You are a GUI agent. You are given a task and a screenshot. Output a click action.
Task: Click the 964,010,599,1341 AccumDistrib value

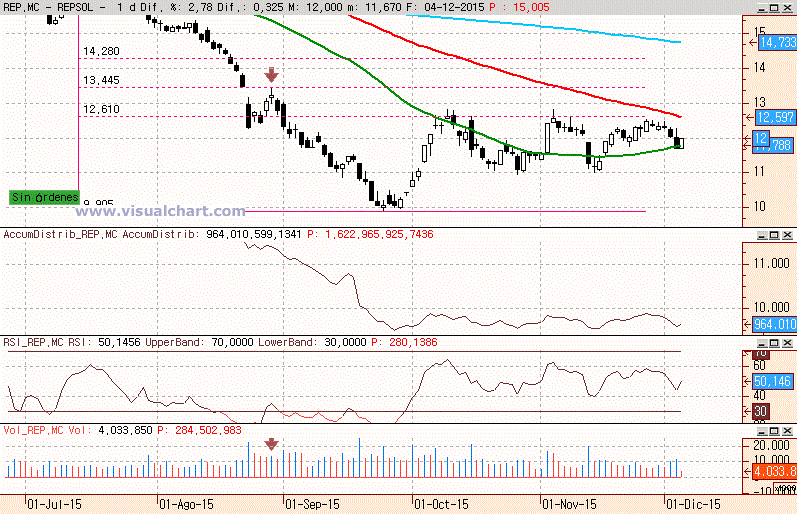click(x=254, y=234)
